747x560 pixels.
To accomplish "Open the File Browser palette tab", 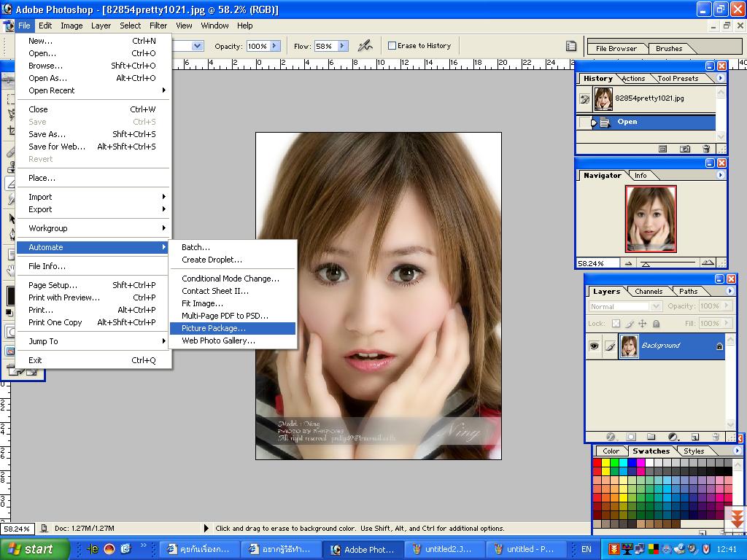I will [616, 49].
